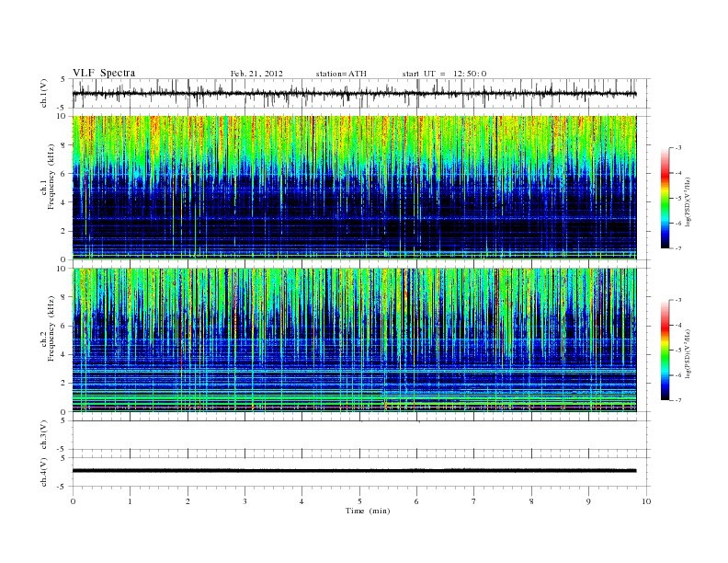This screenshot has width=728, height=563.
Task: Click the 'start UT = 12:50:0' header text
Action: point(444,74)
